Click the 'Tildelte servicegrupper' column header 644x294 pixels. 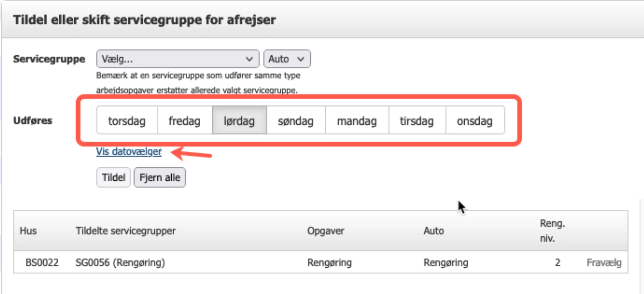tap(126, 231)
